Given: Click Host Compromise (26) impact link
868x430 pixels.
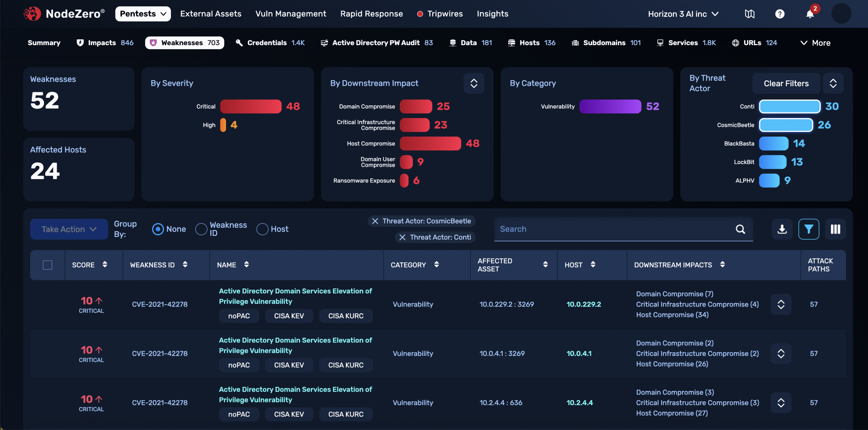Looking at the screenshot, I should (x=672, y=364).
